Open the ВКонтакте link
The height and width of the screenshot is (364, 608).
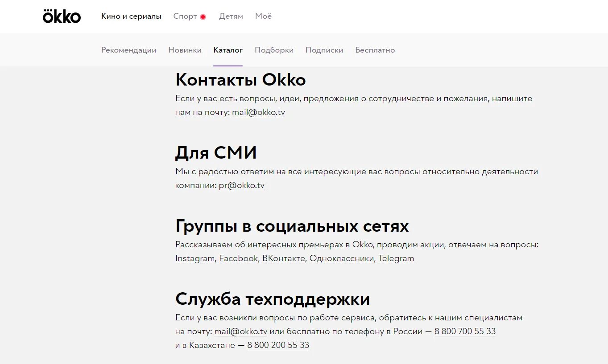(x=283, y=258)
